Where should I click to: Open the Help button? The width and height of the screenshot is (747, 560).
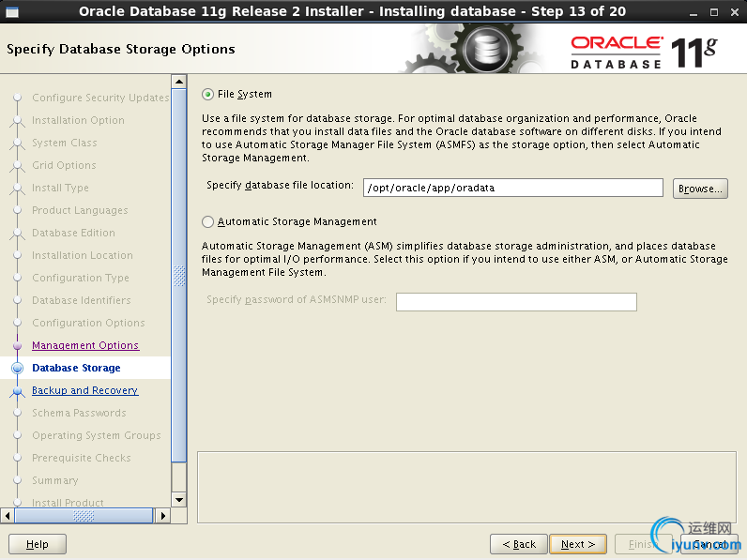[38, 544]
